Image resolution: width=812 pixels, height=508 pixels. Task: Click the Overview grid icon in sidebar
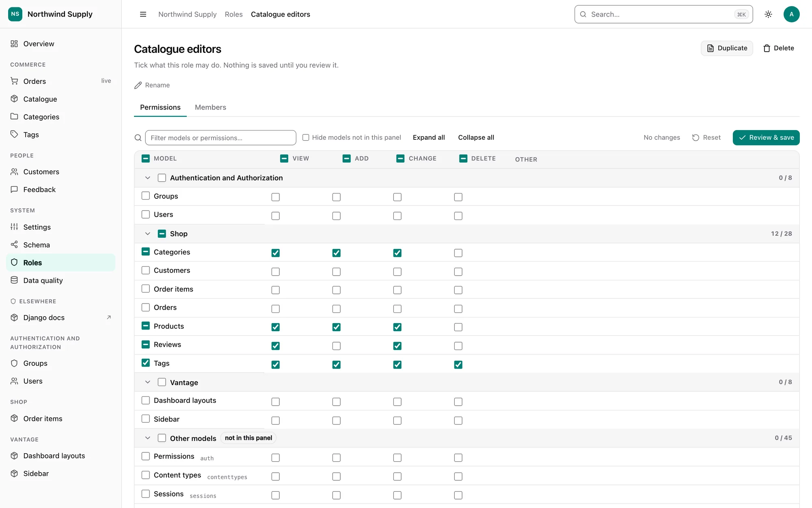tap(14, 43)
